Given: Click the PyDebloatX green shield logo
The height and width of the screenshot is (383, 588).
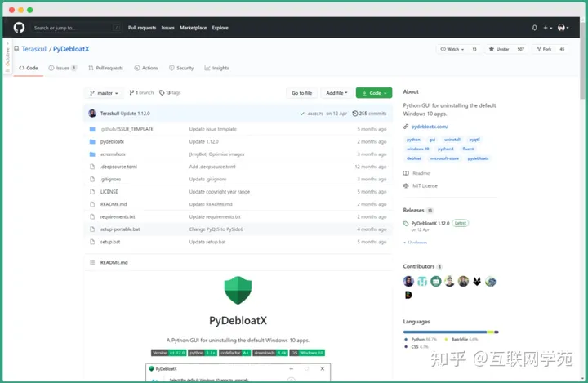Looking at the screenshot, I should coord(238,291).
